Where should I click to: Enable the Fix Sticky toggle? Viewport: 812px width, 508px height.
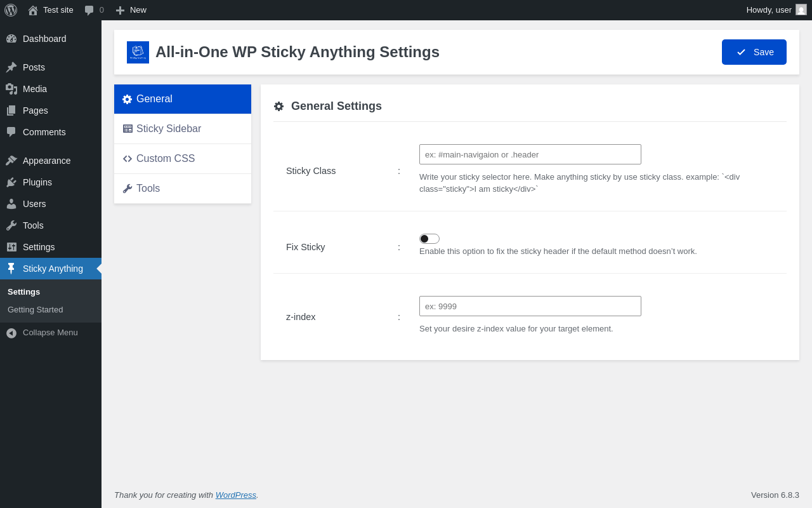click(x=429, y=239)
